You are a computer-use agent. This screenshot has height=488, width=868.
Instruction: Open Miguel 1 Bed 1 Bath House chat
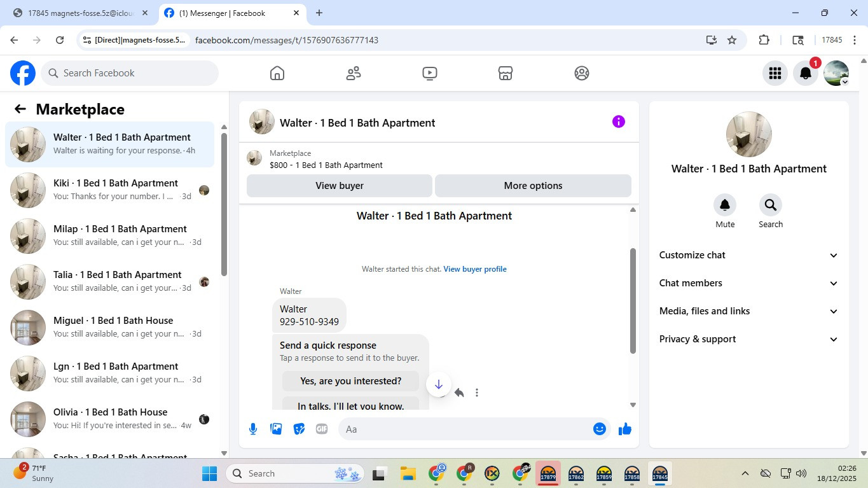110,328
